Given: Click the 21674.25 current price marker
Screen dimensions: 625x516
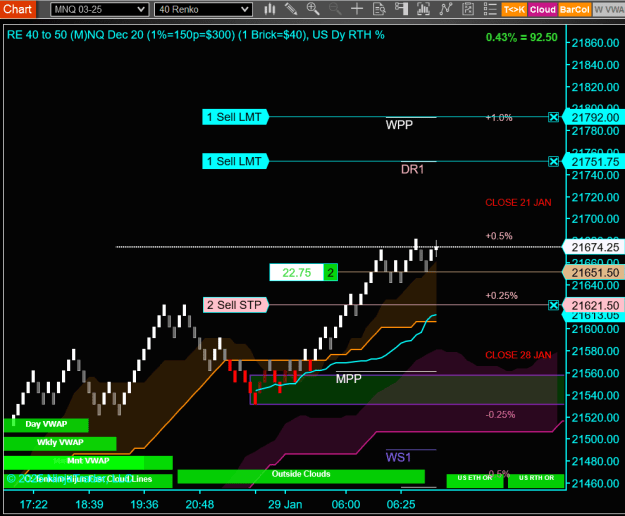Looking at the screenshot, I should pos(595,247).
